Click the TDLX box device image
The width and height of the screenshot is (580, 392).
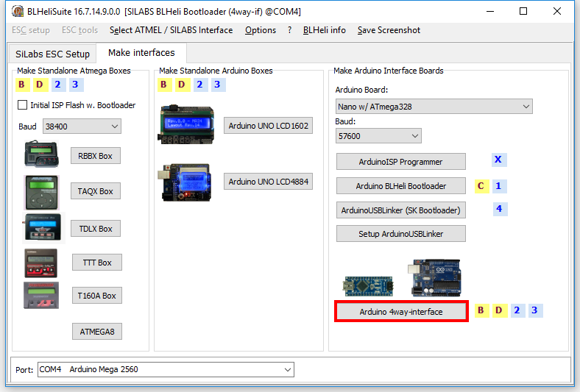pyautogui.click(x=43, y=228)
